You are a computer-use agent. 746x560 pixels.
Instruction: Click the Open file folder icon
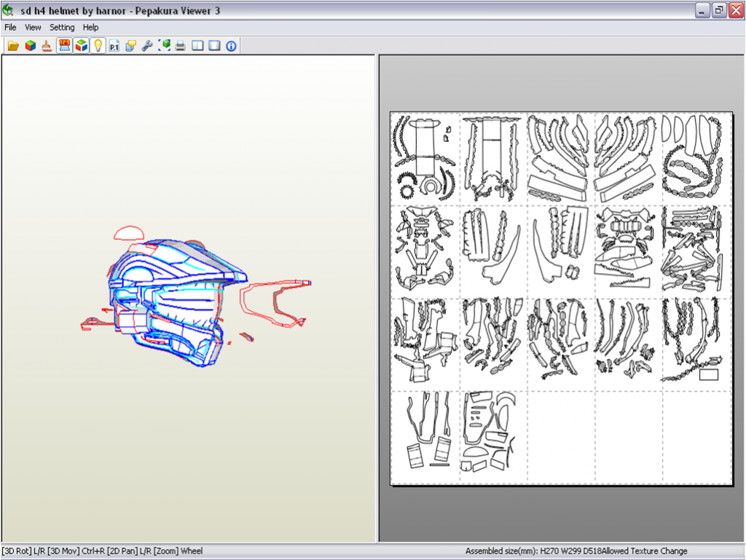pyautogui.click(x=13, y=46)
